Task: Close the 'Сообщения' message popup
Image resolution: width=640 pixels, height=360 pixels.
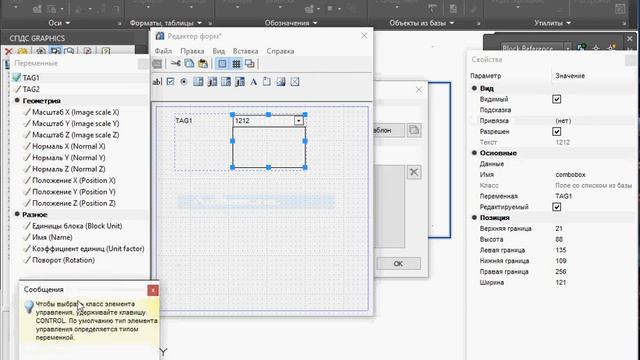Action: click(x=153, y=290)
